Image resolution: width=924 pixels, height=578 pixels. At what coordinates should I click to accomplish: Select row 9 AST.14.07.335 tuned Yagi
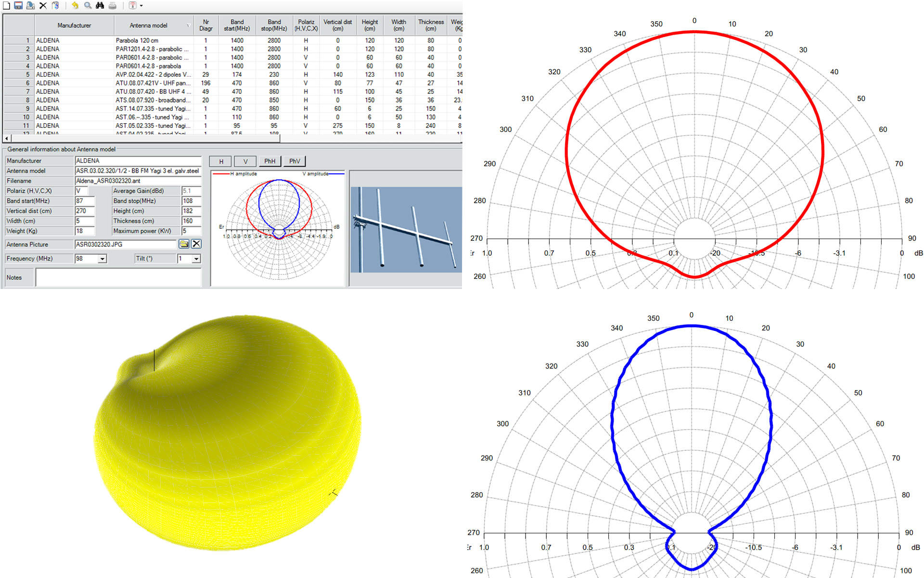pos(233,109)
